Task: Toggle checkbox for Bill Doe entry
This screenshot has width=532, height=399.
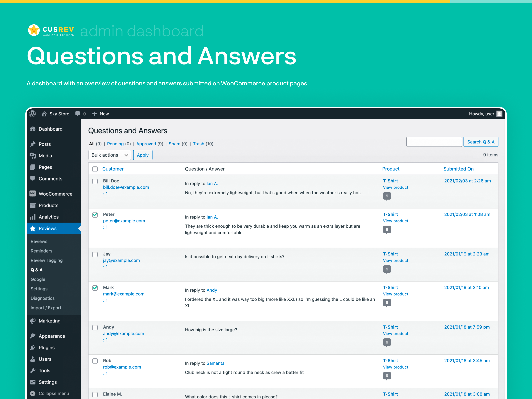Action: [95, 181]
